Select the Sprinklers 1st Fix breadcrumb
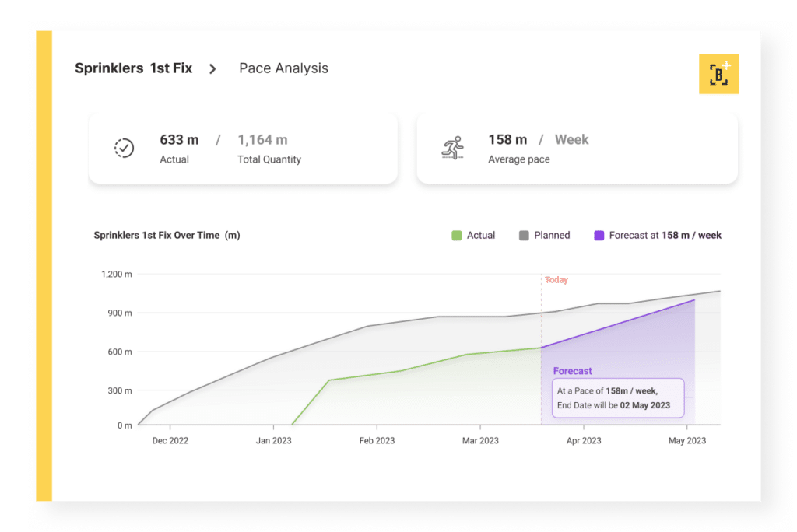797x532 pixels. click(x=134, y=68)
